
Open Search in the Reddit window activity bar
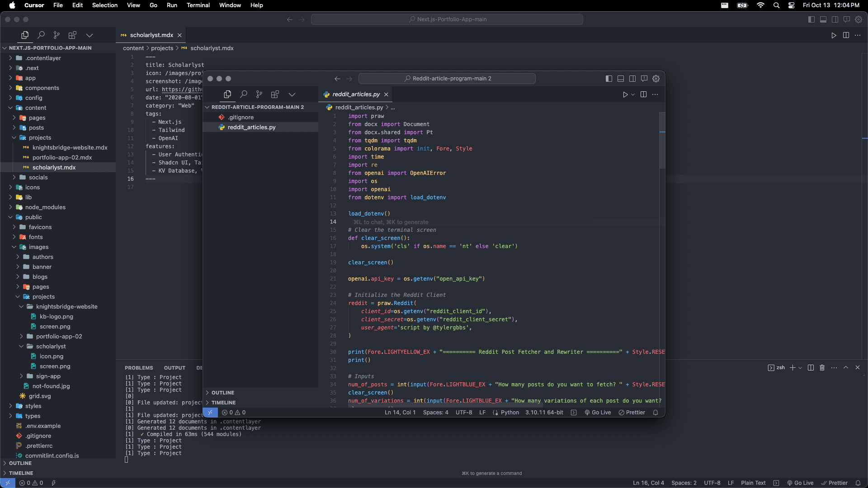[x=244, y=94]
